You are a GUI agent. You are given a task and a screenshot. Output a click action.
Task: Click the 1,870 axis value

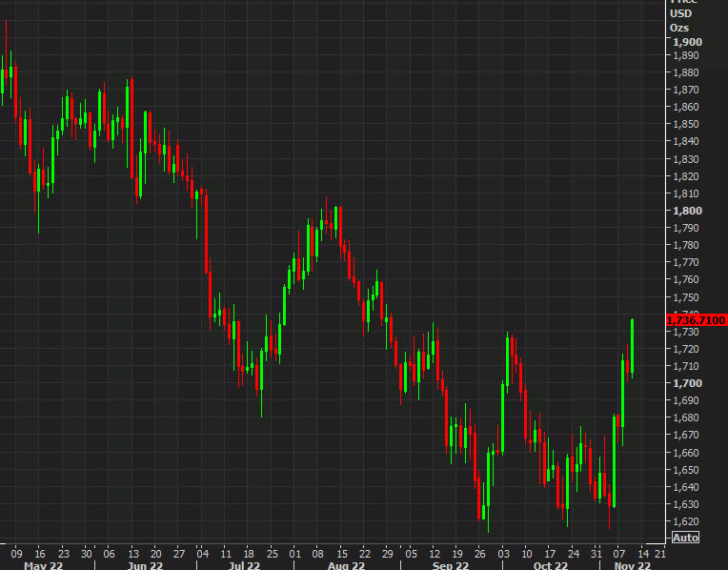(686, 90)
